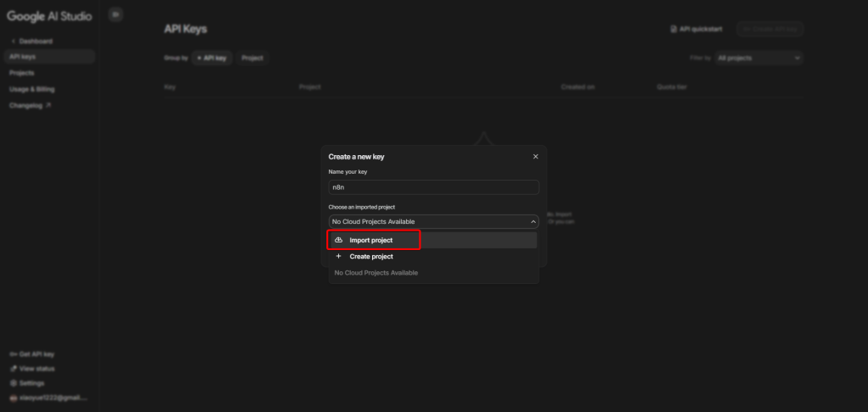Click the plus icon beside Create project

coord(339,256)
